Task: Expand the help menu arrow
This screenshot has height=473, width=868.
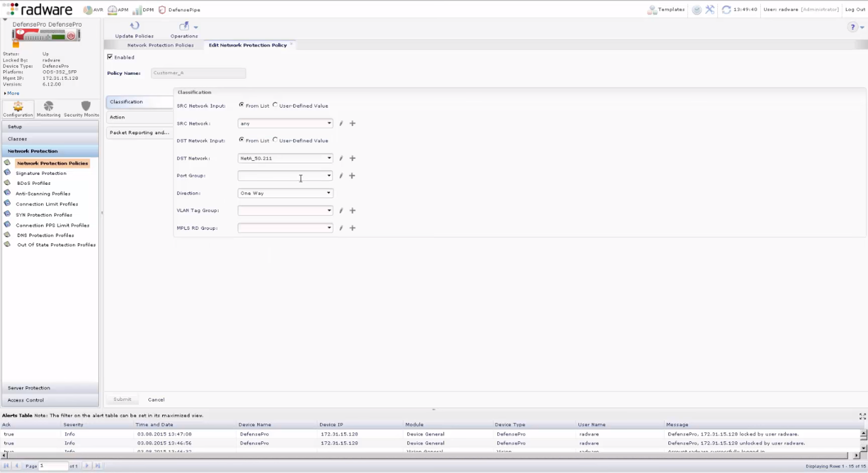Action: pyautogui.click(x=862, y=27)
